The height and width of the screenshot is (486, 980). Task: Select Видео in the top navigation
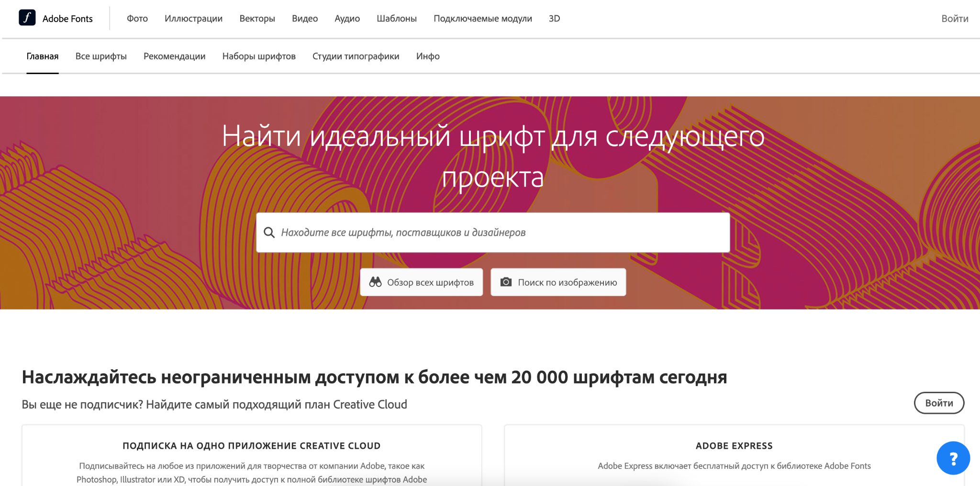[x=305, y=19]
